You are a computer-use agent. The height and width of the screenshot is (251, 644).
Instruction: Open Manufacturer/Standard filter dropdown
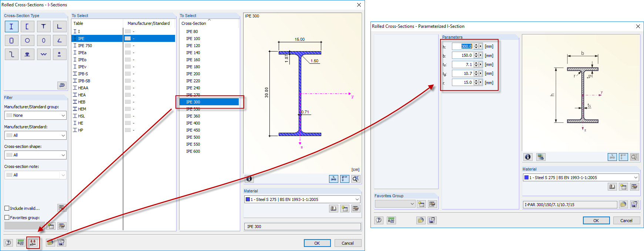(36, 135)
